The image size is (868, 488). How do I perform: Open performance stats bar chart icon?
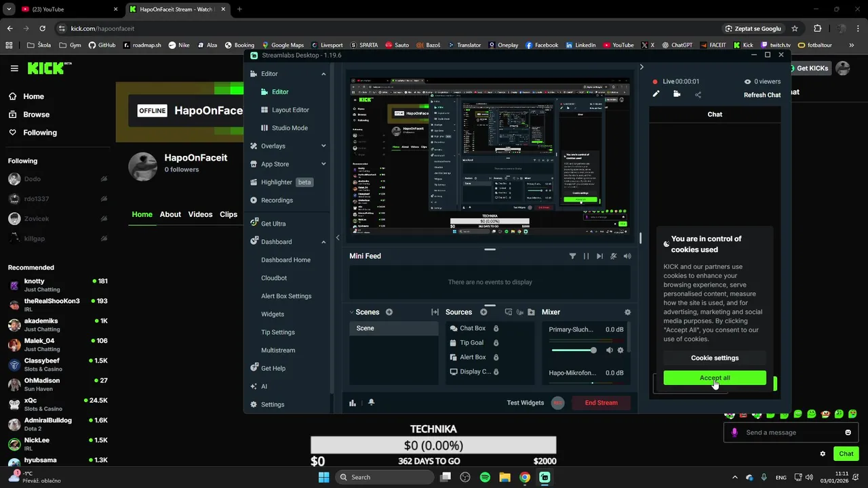coord(353,403)
